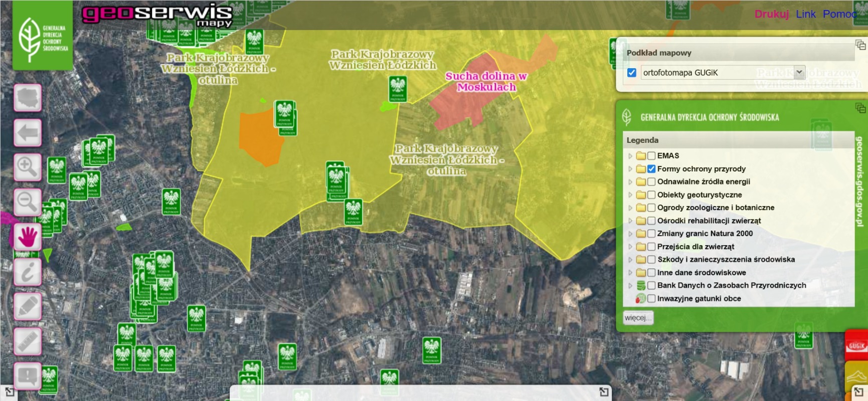The image size is (868, 401).
Task: Open the pencil drawing tool
Action: (x=28, y=306)
